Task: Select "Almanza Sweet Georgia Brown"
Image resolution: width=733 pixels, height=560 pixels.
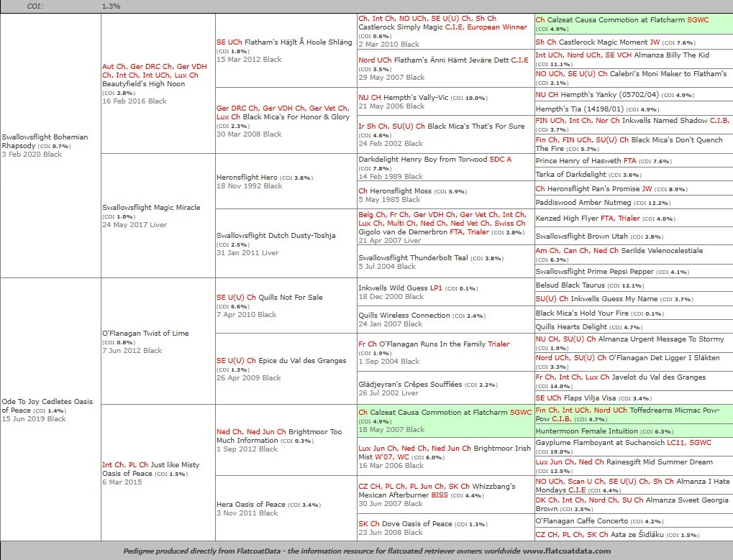Action: (x=632, y=504)
